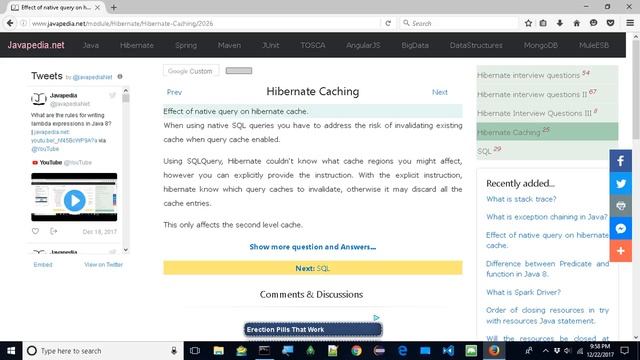Share the page on Facebook
This screenshot has width=640, height=360.
pos(620,161)
